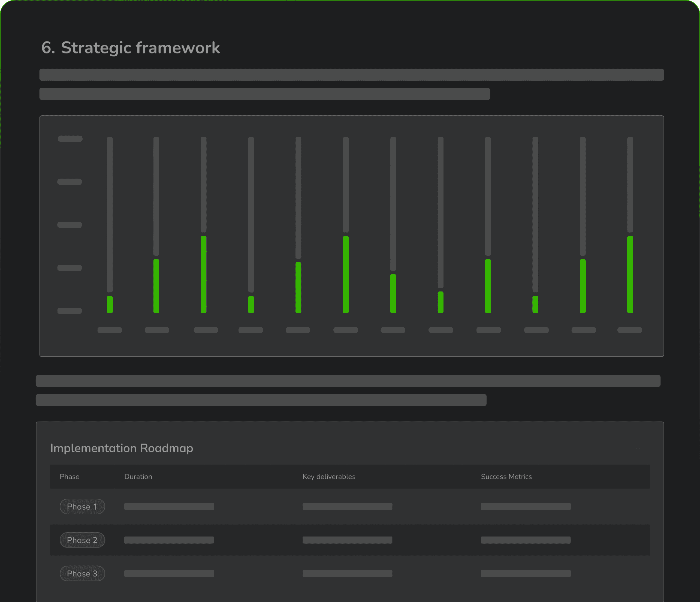Viewport: 700px width, 602px height.
Task: Sort by the Duration column header
Action: (x=138, y=476)
